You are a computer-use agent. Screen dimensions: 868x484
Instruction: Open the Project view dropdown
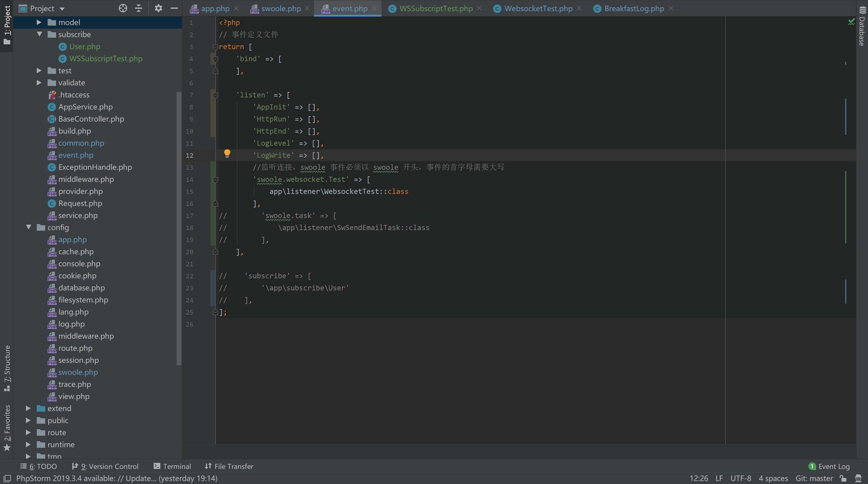coord(62,8)
